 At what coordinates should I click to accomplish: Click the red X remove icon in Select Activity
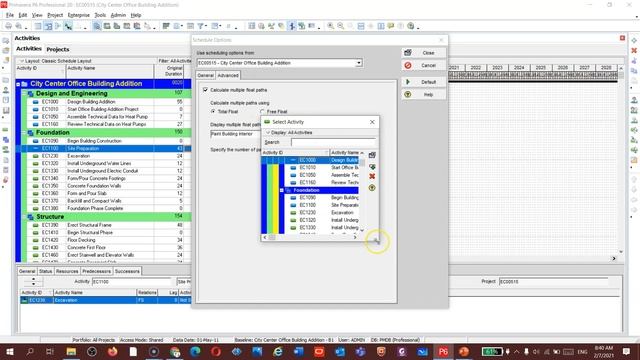372,176
